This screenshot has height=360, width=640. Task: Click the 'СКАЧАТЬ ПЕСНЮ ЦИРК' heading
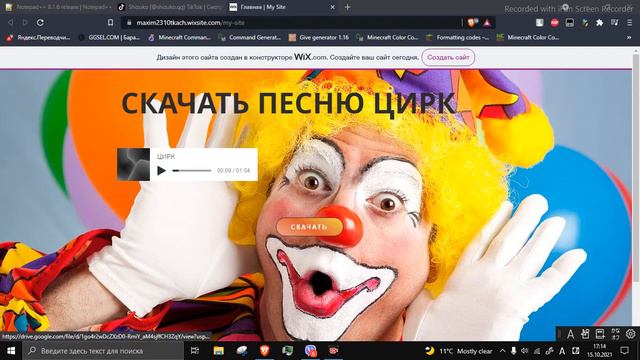pyautogui.click(x=288, y=103)
